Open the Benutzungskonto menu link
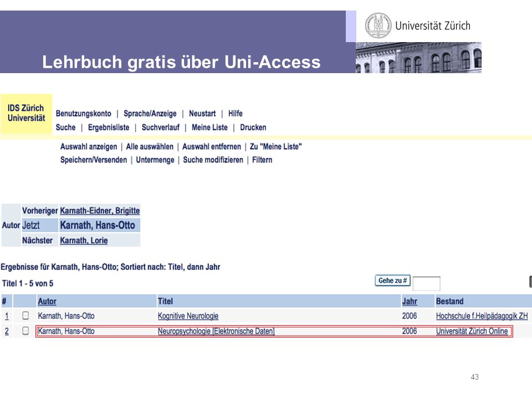The height and width of the screenshot is (399, 532). click(x=84, y=113)
